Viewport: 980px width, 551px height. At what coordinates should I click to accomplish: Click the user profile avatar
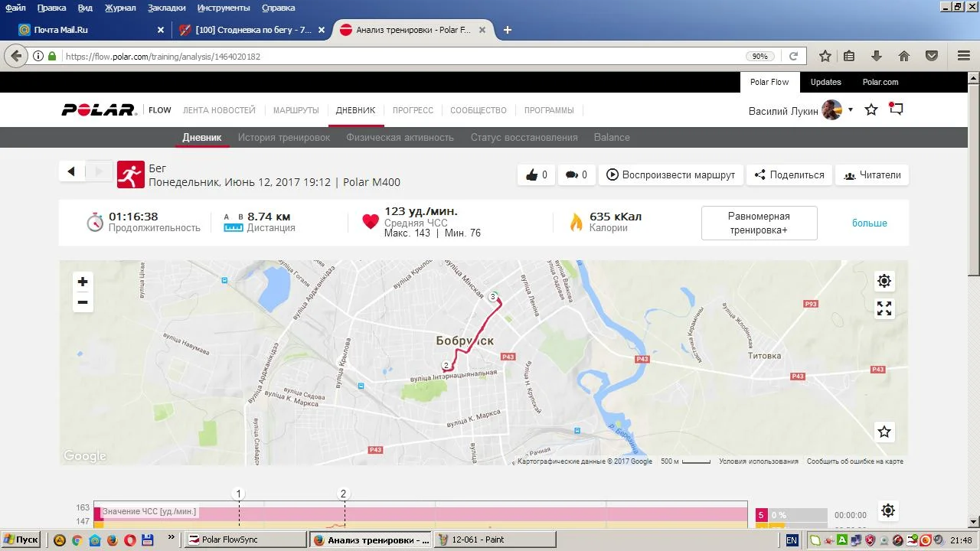point(832,110)
